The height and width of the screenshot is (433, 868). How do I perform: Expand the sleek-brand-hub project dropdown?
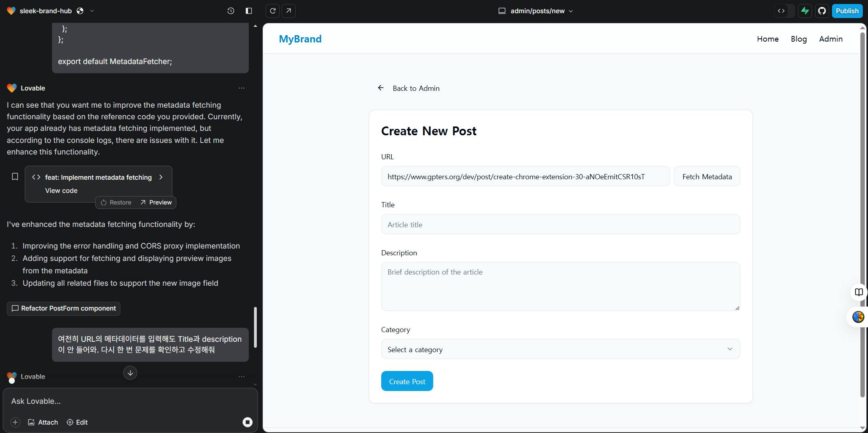(92, 11)
